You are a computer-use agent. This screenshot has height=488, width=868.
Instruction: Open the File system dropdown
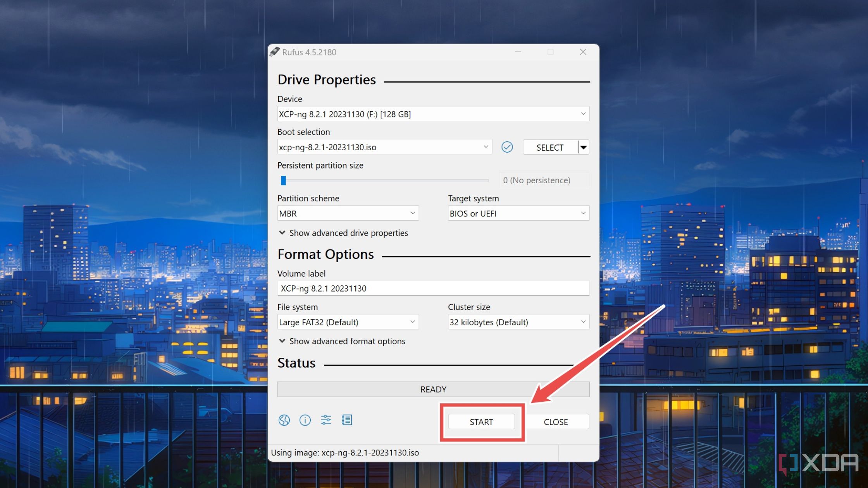point(348,322)
